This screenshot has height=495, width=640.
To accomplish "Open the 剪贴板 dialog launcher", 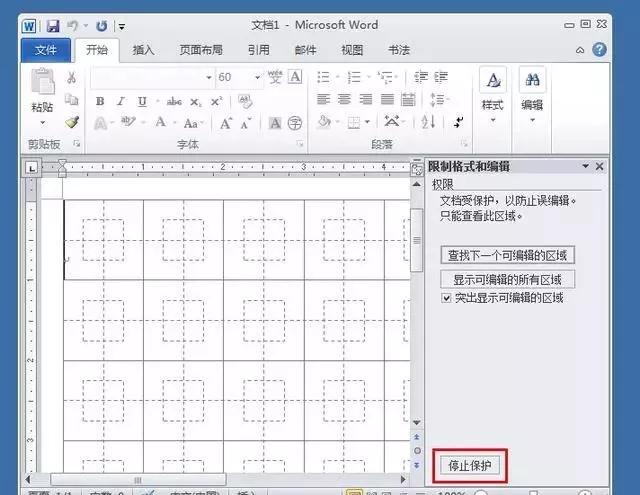I will pyautogui.click(x=76, y=143).
